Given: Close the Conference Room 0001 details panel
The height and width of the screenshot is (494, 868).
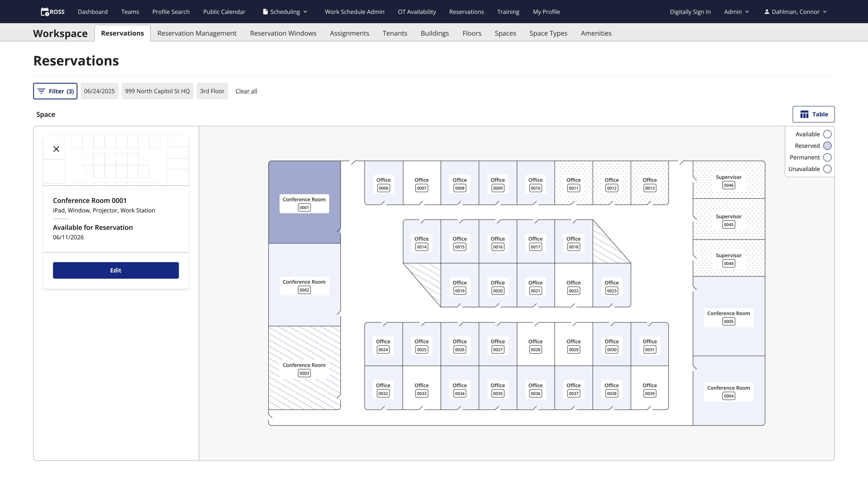Looking at the screenshot, I should click(x=56, y=149).
